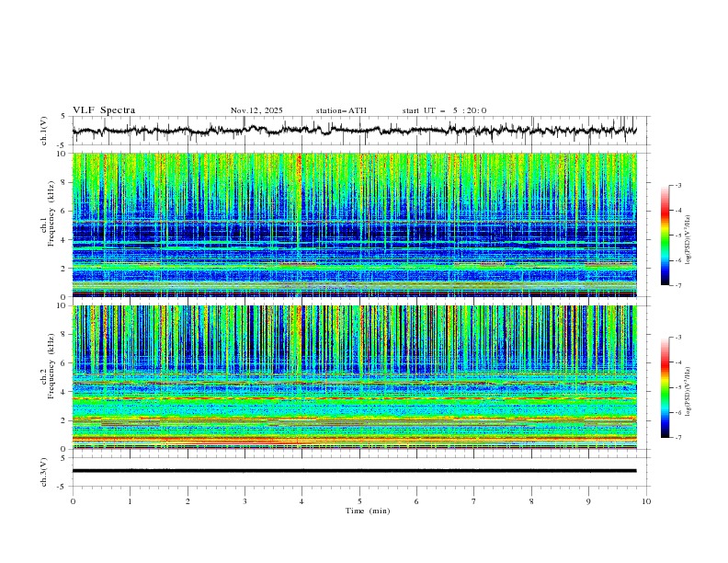Click the ch.1(V) axis label at top
The width and height of the screenshot is (728, 563).
44,131
